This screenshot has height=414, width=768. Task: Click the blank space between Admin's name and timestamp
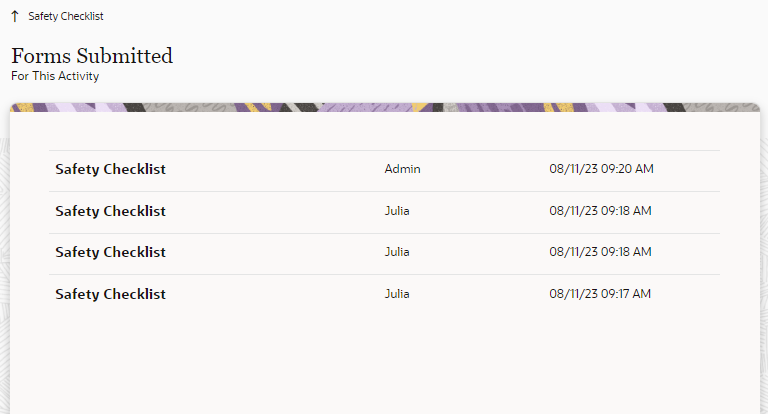(485, 170)
